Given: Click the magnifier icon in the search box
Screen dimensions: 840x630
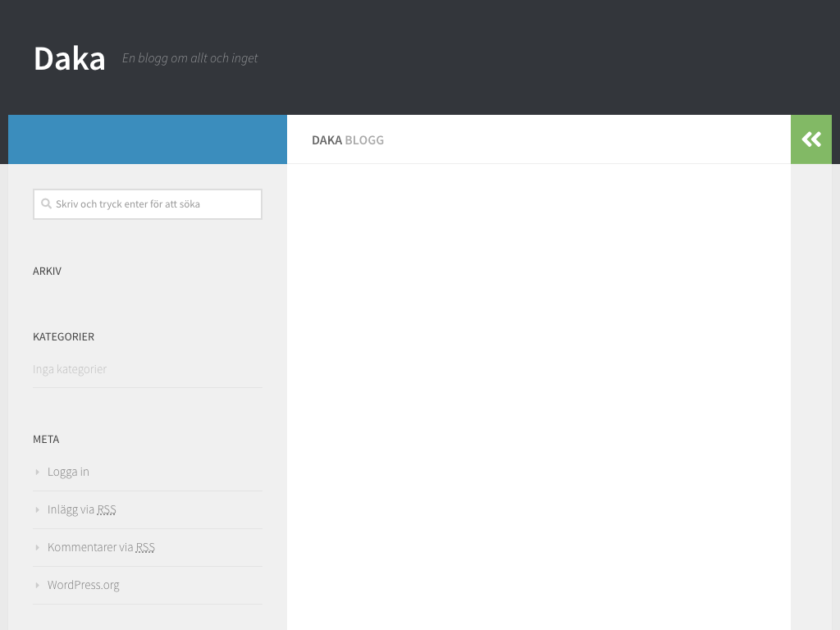Looking at the screenshot, I should (47, 204).
